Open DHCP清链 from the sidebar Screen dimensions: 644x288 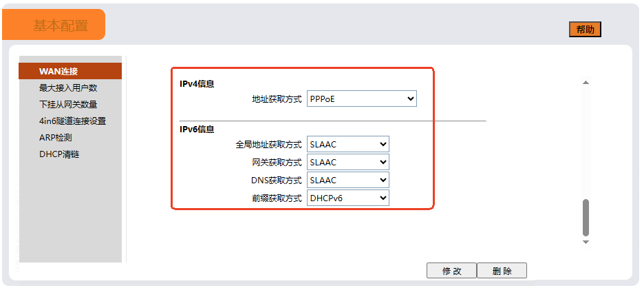[59, 154]
